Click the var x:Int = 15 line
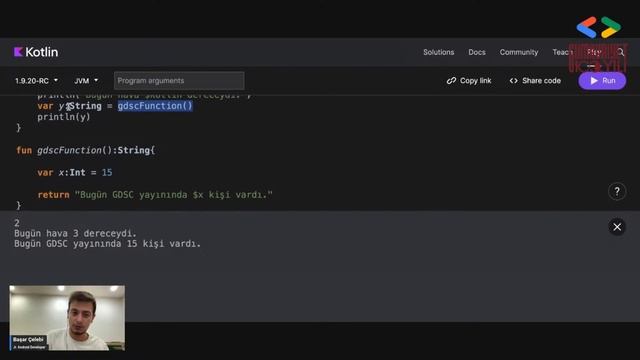Screen dimensions: 640x360 tap(75, 172)
